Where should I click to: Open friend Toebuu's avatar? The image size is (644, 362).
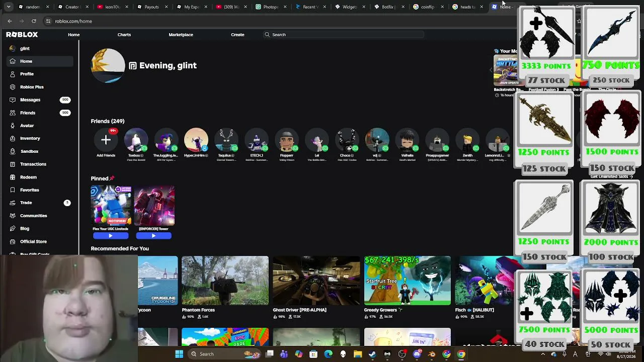[x=136, y=140]
